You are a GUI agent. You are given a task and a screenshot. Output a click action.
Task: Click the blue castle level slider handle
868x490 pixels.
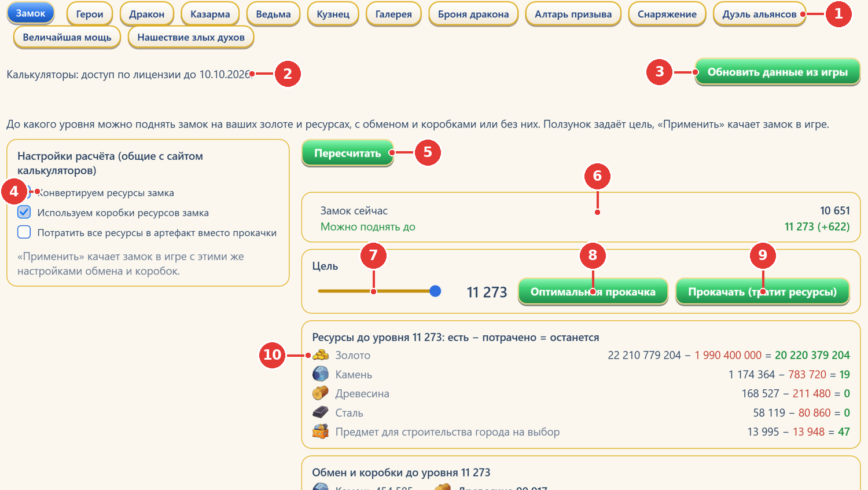435,291
